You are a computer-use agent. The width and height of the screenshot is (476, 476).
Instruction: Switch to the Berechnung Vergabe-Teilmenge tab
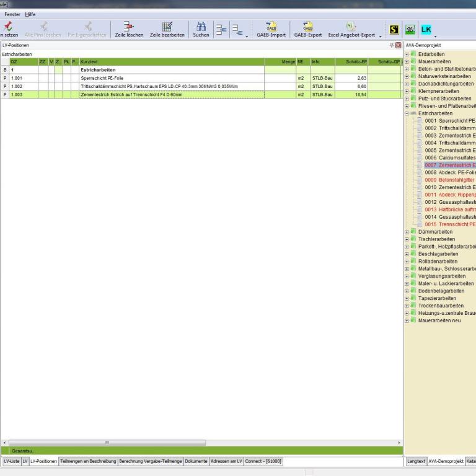[x=151, y=461]
